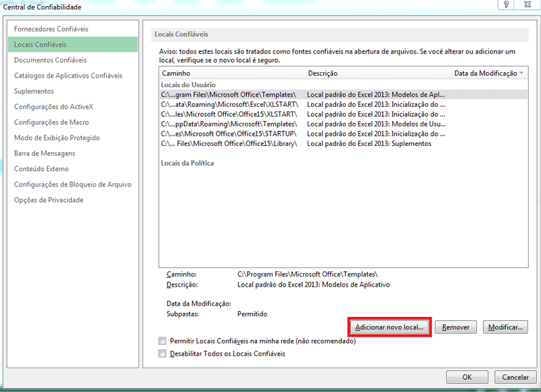Select Conteúdo Externo in the sidebar
This screenshot has height=392, width=541.
click(x=43, y=168)
